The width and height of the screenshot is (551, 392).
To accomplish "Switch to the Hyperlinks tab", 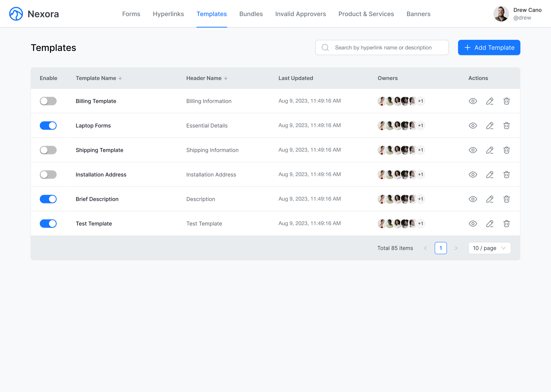I will [x=168, y=14].
